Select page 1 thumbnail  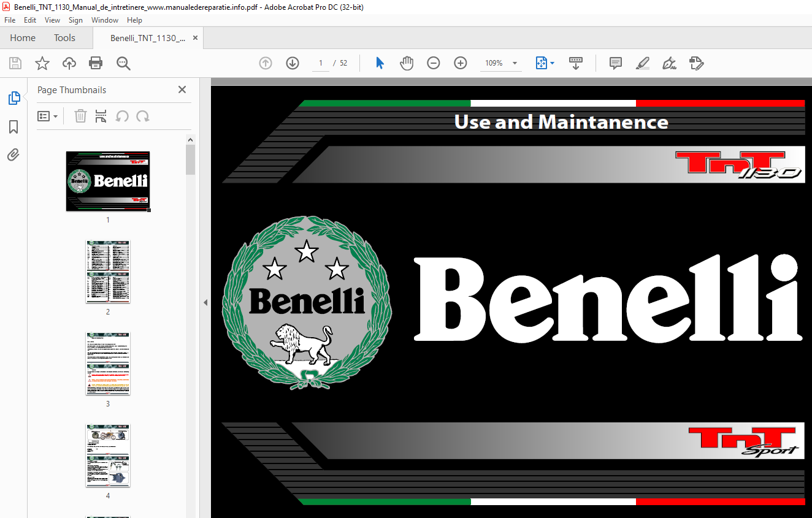[x=108, y=181]
